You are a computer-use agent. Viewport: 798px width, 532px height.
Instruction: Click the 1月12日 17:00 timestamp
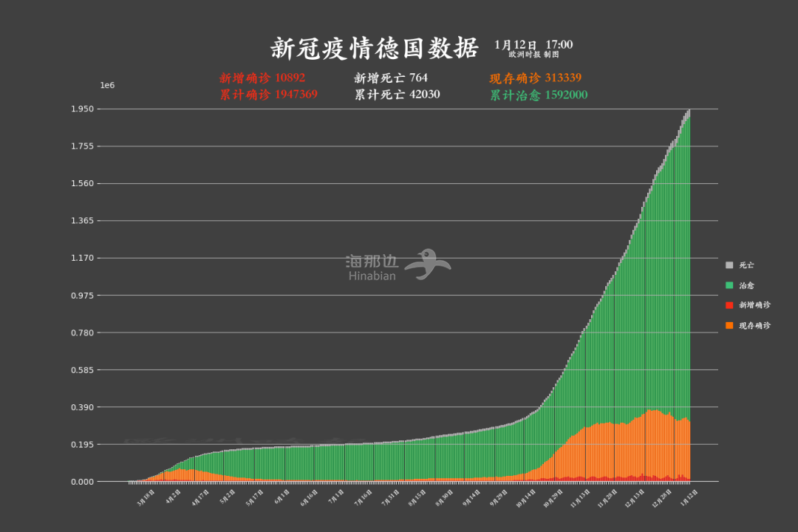533,45
